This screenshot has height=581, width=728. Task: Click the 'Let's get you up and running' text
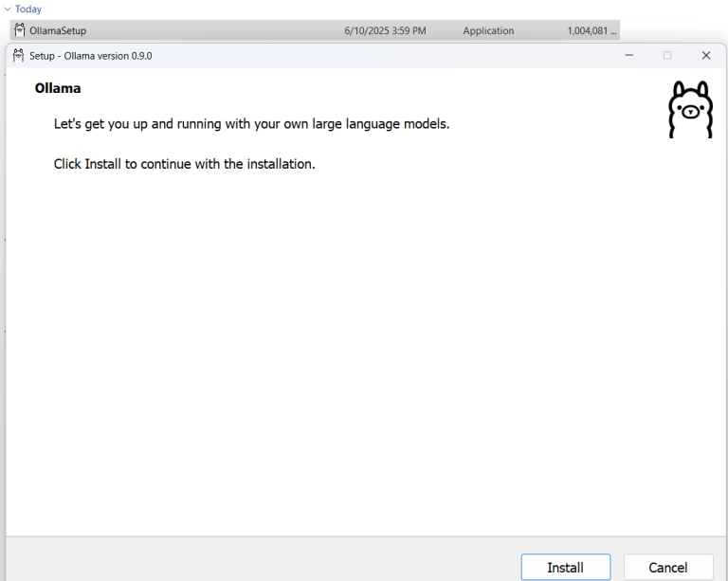(x=251, y=124)
